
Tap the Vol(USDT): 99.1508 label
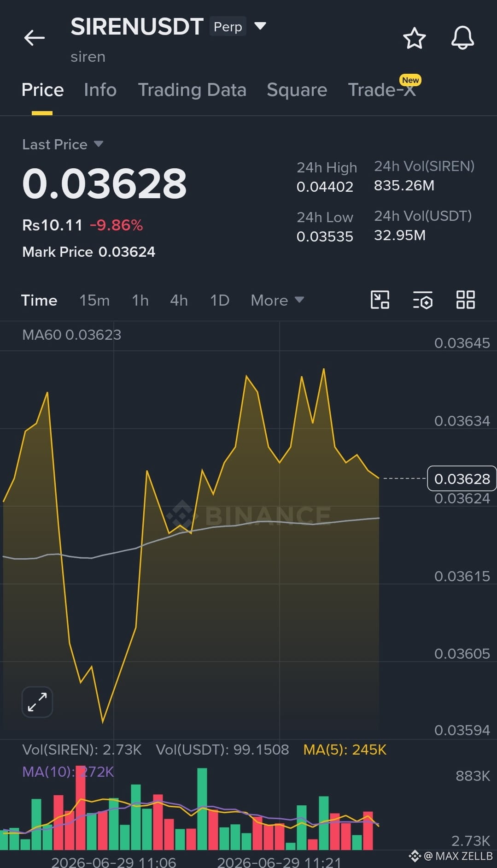222,750
